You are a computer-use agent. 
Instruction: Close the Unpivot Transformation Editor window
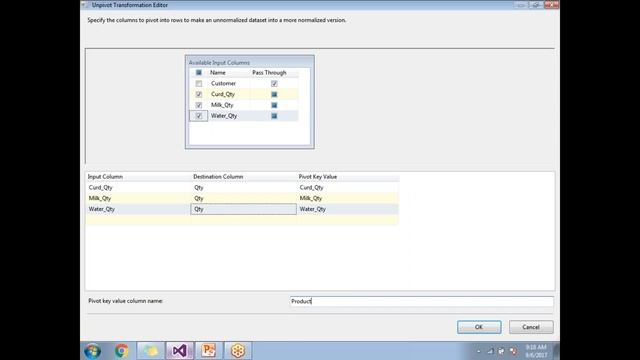point(552,5)
